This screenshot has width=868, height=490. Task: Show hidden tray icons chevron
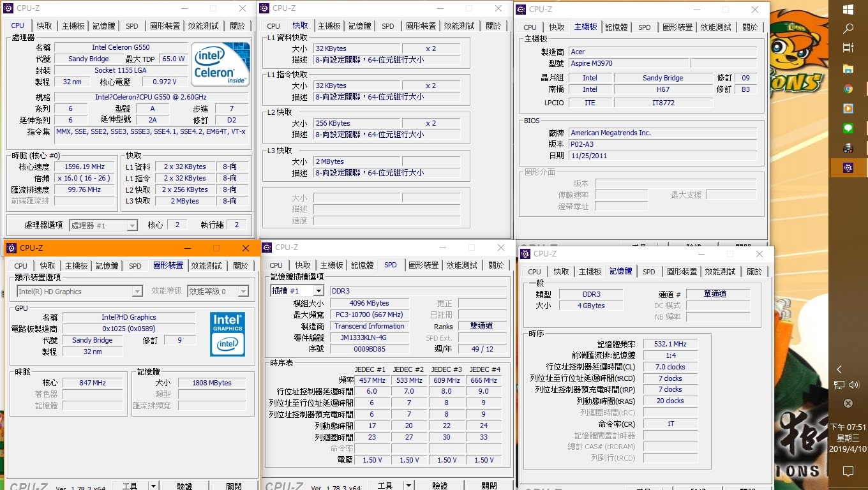click(839, 369)
